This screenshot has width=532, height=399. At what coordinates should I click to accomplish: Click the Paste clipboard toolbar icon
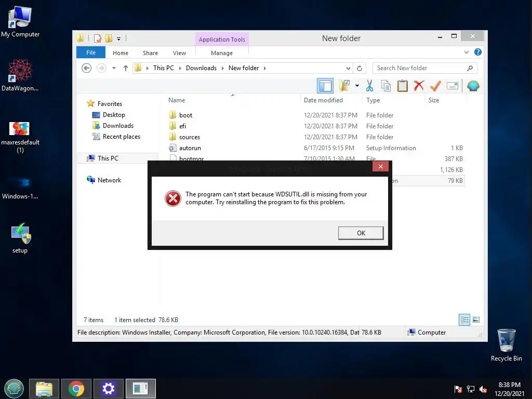pyautogui.click(x=403, y=86)
